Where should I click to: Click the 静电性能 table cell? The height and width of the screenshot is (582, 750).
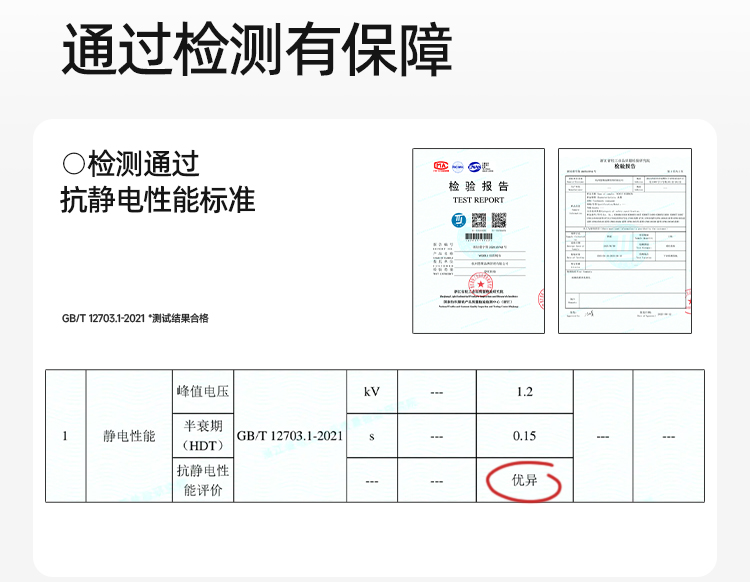129,436
